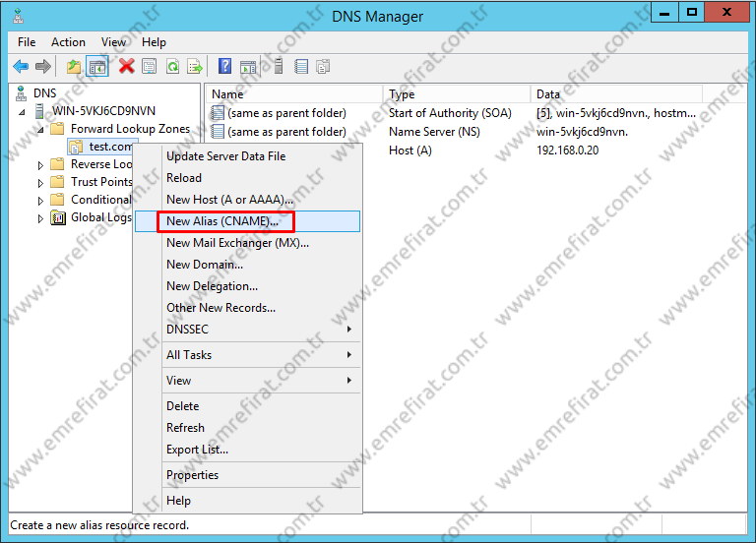Expand the Global Logs tree node
The height and width of the screenshot is (543, 756).
41,218
